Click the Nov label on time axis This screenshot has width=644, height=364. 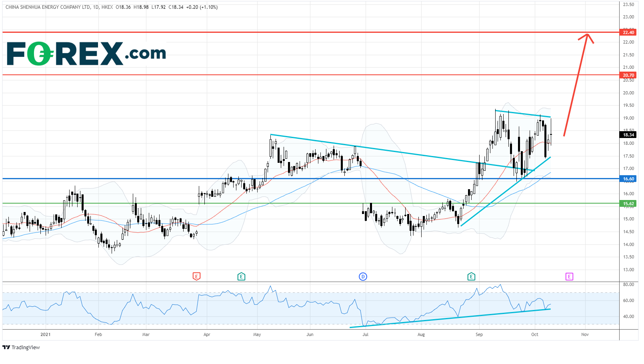[x=585, y=334]
